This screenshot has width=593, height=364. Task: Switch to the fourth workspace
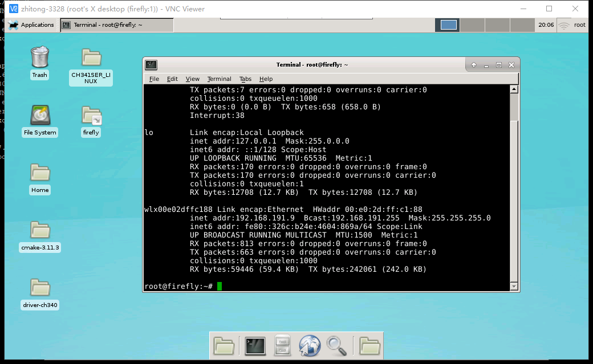pos(522,25)
